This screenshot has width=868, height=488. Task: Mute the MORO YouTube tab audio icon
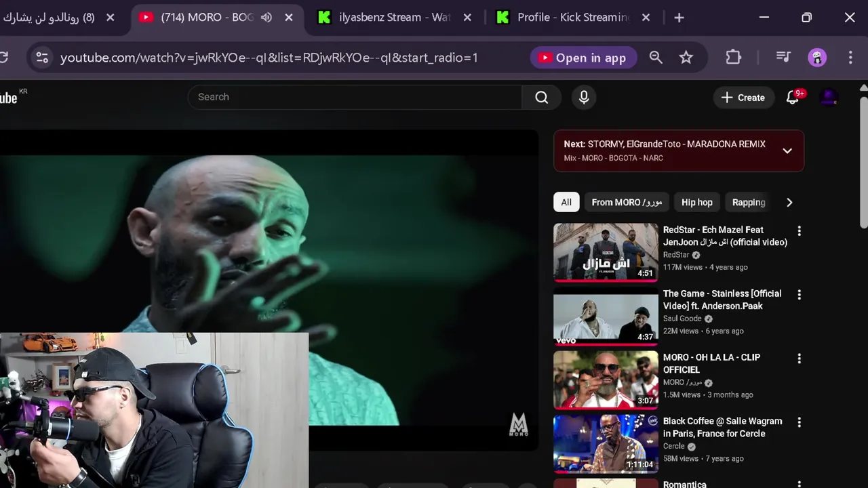pyautogui.click(x=267, y=18)
